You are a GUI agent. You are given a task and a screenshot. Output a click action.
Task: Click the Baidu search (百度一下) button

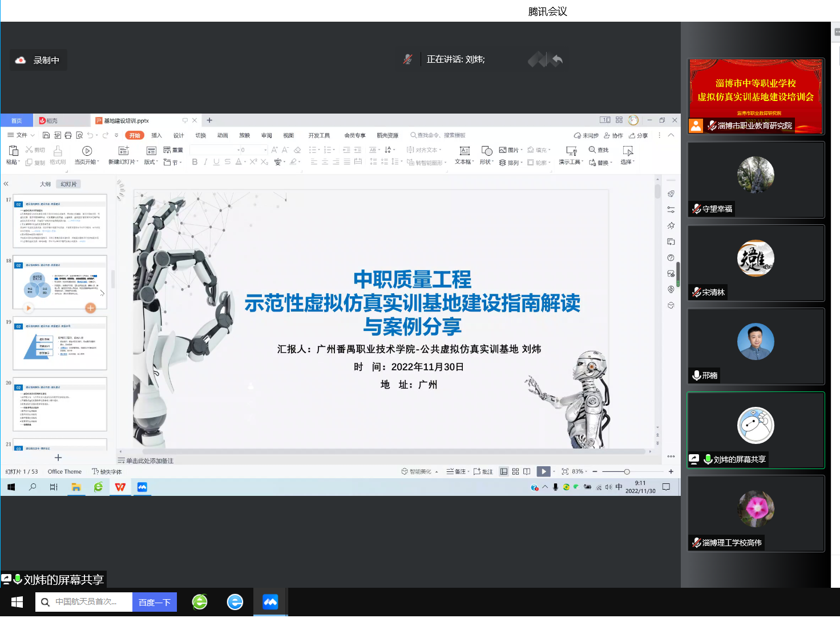[155, 602]
